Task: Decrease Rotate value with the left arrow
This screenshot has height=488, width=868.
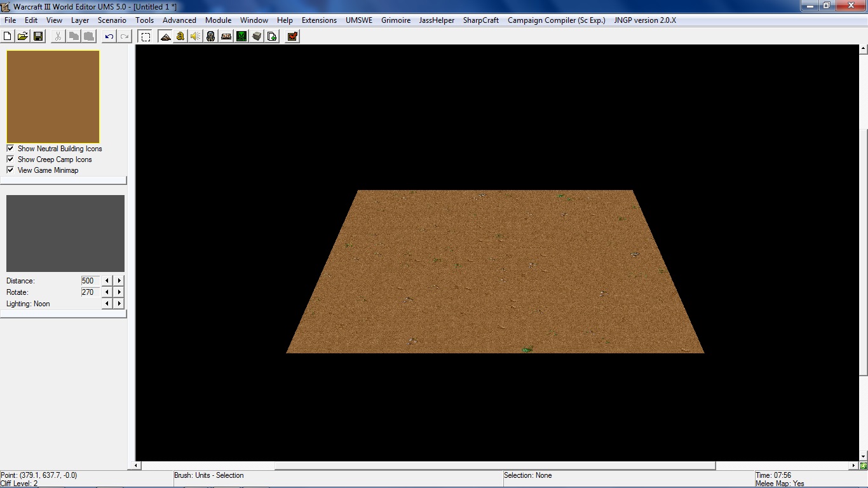Action: pyautogui.click(x=107, y=292)
